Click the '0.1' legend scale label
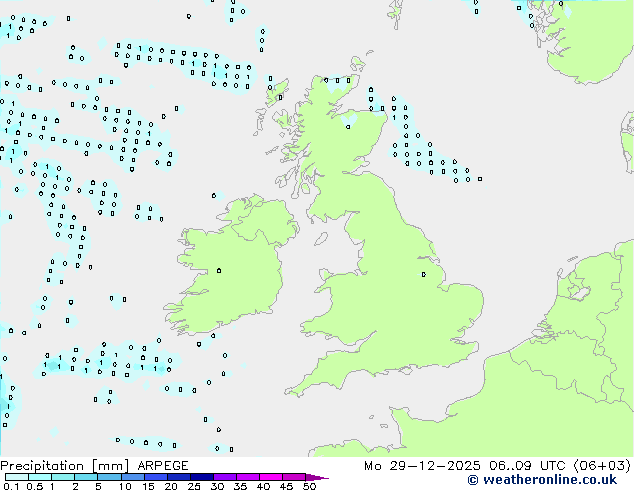634x490 pixels. pos(11,486)
